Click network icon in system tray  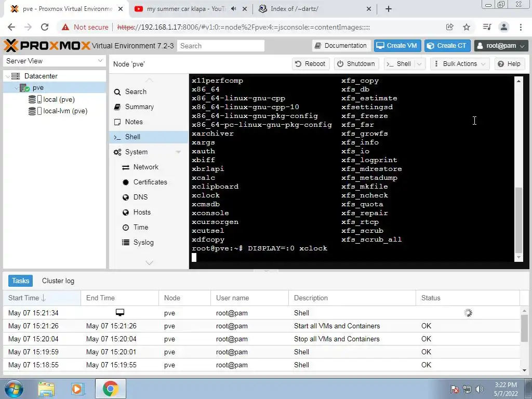click(x=467, y=389)
